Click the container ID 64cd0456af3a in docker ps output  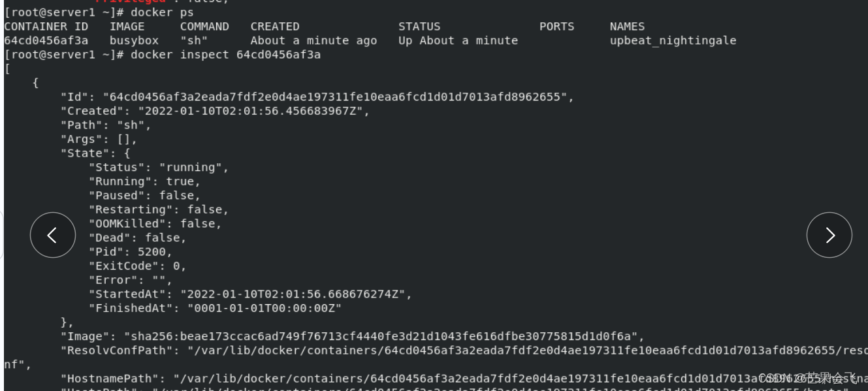[x=46, y=40]
